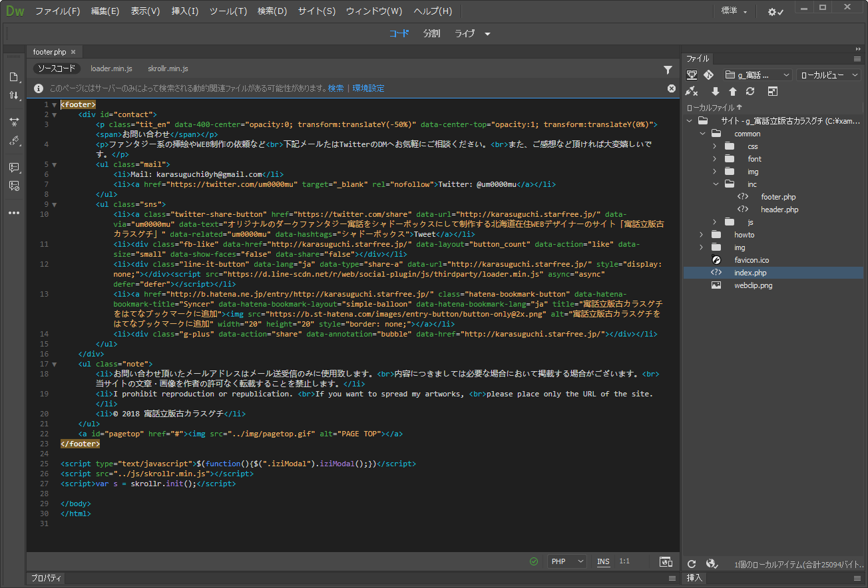Open the 標準 workspace dropdown
868x588 pixels.
tap(734, 11)
